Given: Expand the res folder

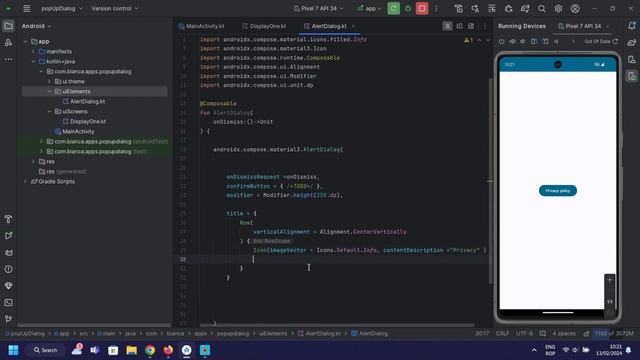Looking at the screenshot, I should coord(33,162).
